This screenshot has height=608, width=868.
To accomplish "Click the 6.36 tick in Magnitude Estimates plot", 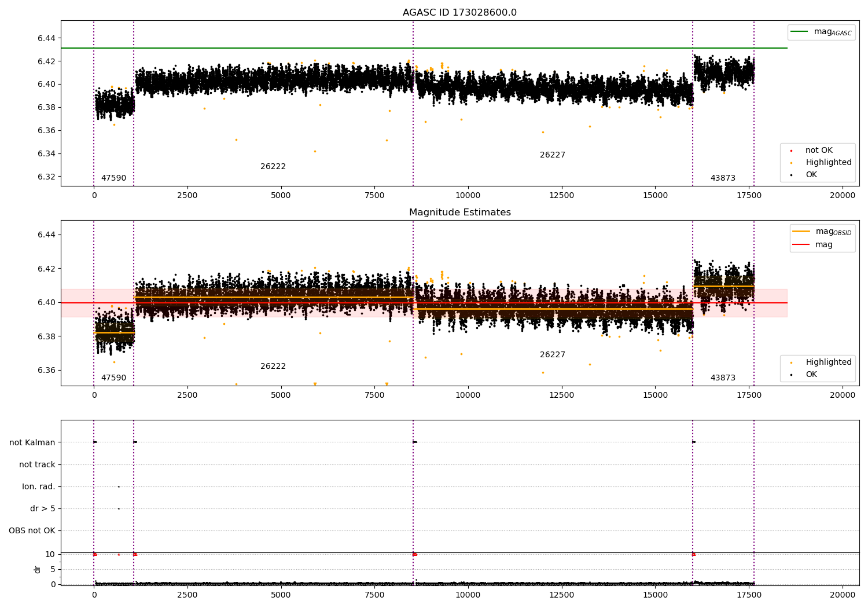I will 46,371.
